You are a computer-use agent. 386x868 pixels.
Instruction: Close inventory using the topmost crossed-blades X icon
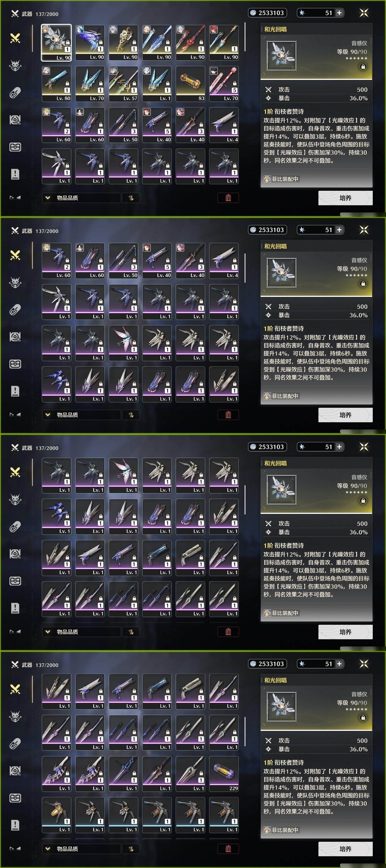[x=364, y=13]
